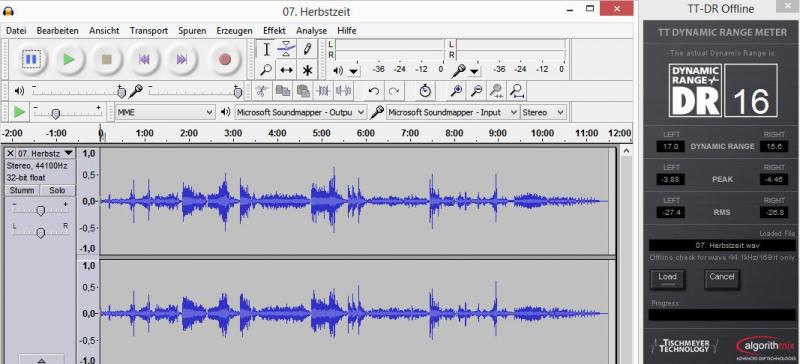Click the Sync-Lock clock icon
This screenshot has height=364, width=800.
(x=426, y=91)
